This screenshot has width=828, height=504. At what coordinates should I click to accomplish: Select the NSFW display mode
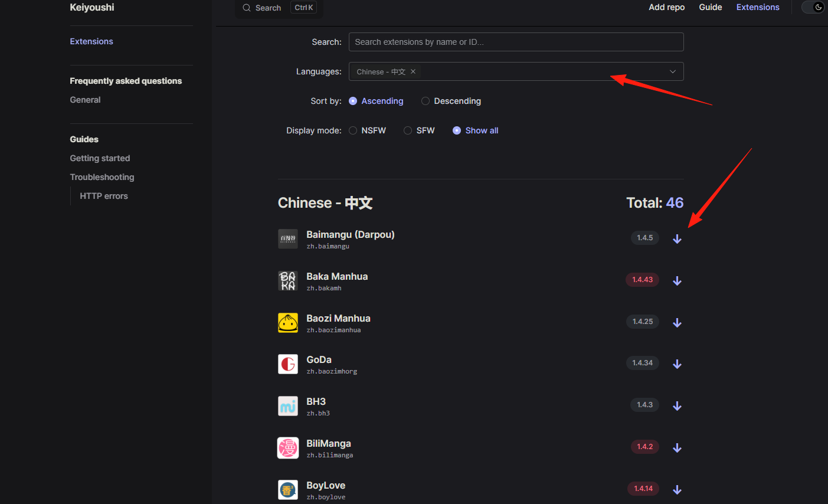(x=367, y=130)
